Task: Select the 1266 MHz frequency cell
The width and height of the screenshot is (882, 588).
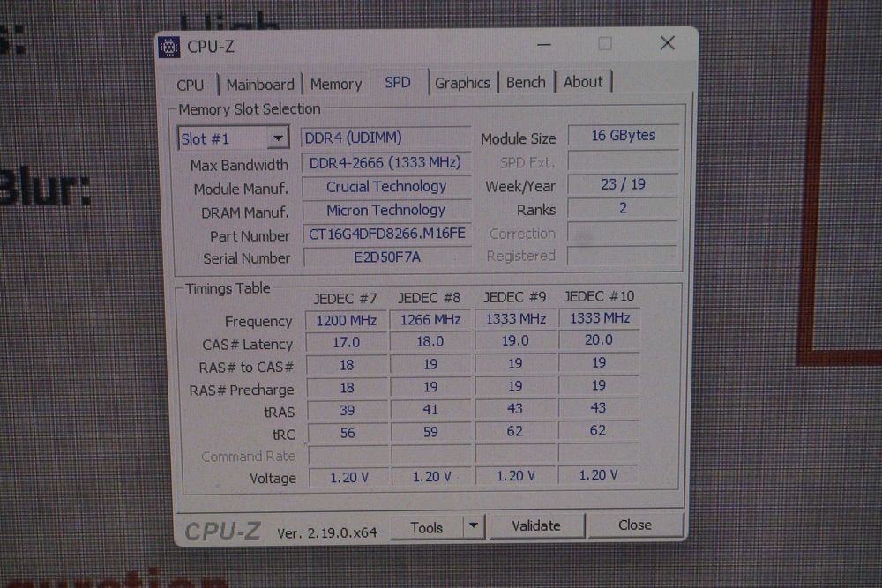Action: pyautogui.click(x=431, y=320)
